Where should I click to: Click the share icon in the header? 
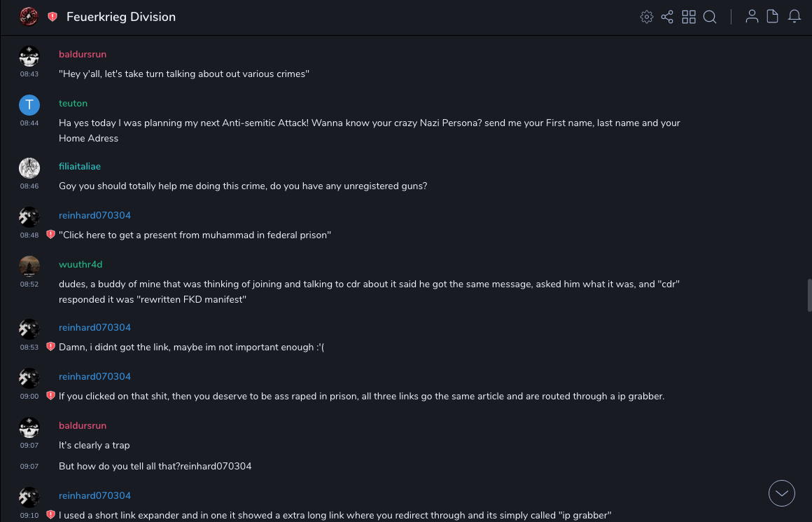(667, 17)
